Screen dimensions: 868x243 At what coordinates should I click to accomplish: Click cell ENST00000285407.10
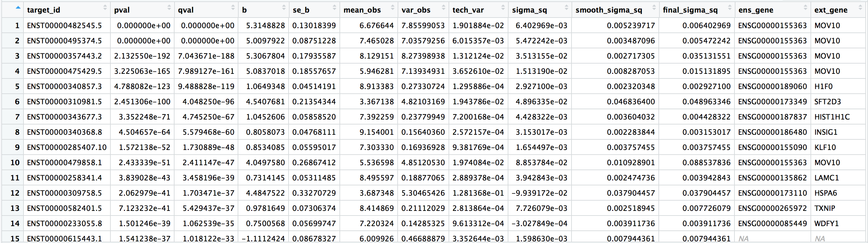[67, 147]
